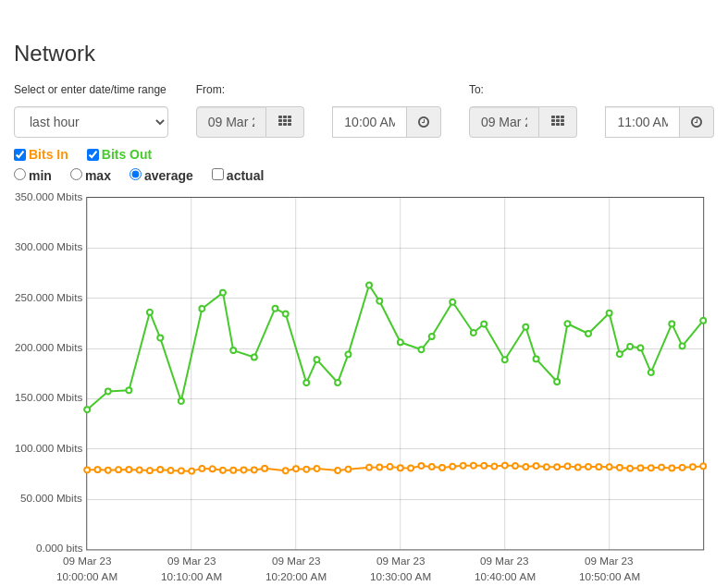Screen dimensions: 728x586
Task: Click the Bits Out green label text
Action: coord(127,154)
